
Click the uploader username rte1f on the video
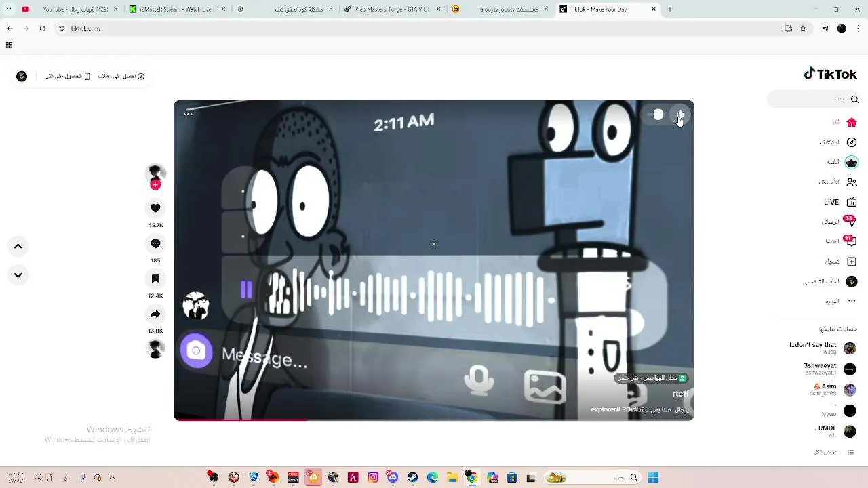coord(680,394)
